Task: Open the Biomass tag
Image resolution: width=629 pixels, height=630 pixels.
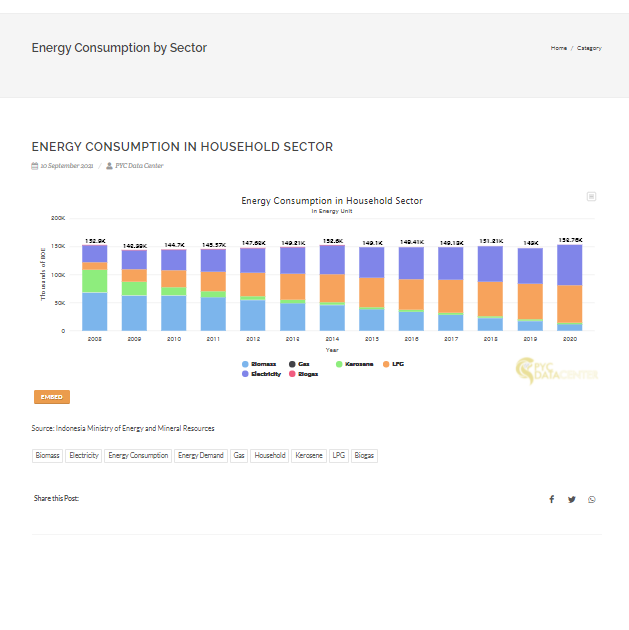Action: pos(47,456)
